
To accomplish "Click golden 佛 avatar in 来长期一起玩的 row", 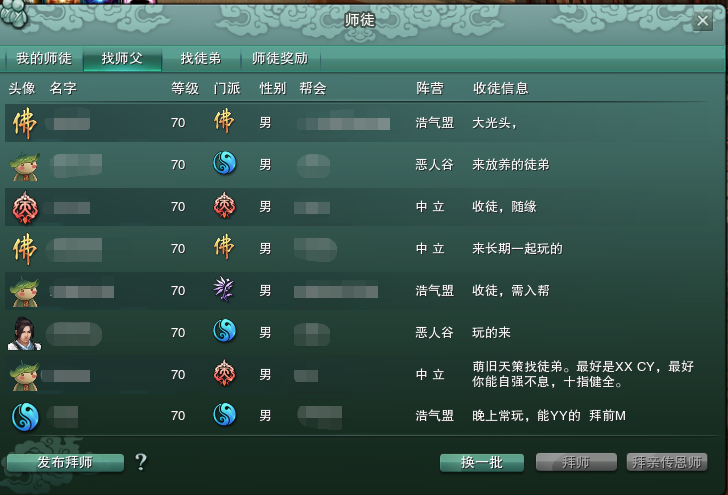I will pyautogui.click(x=25, y=249).
